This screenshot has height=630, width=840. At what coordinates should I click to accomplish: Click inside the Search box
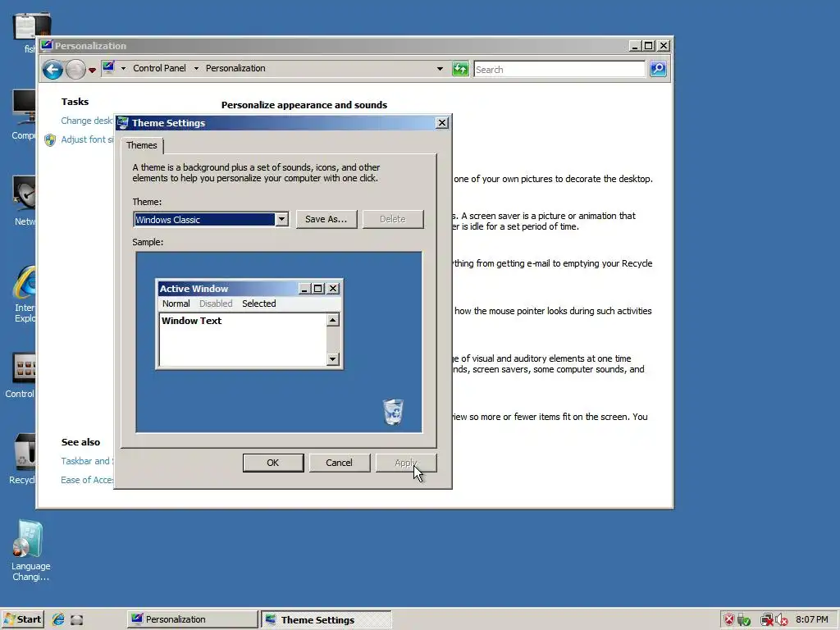(559, 69)
